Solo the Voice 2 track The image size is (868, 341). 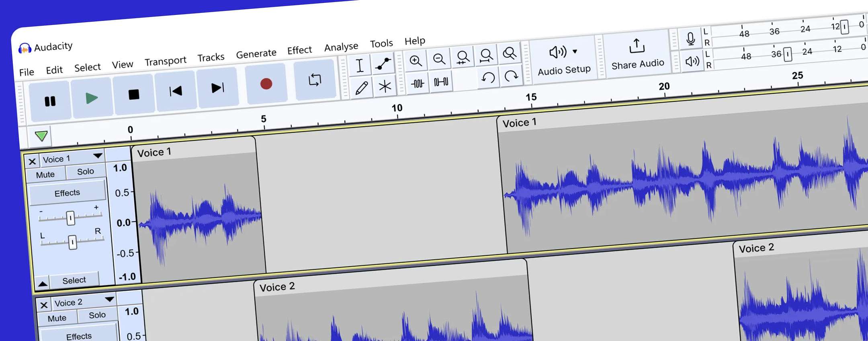point(97,315)
